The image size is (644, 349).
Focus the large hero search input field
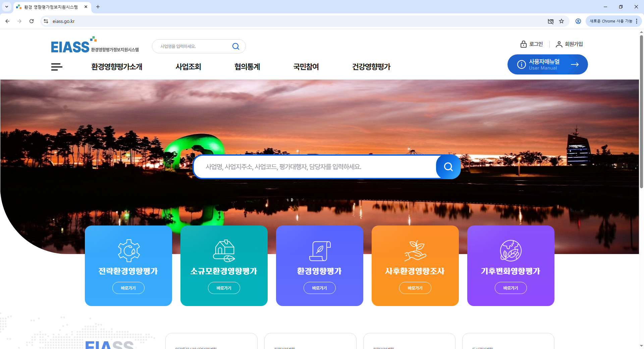click(315, 167)
